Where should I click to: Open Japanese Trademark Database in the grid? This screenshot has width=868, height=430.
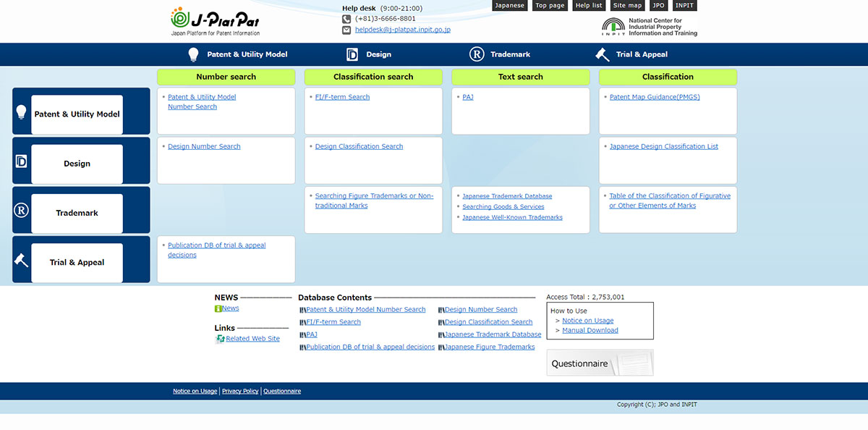click(507, 196)
